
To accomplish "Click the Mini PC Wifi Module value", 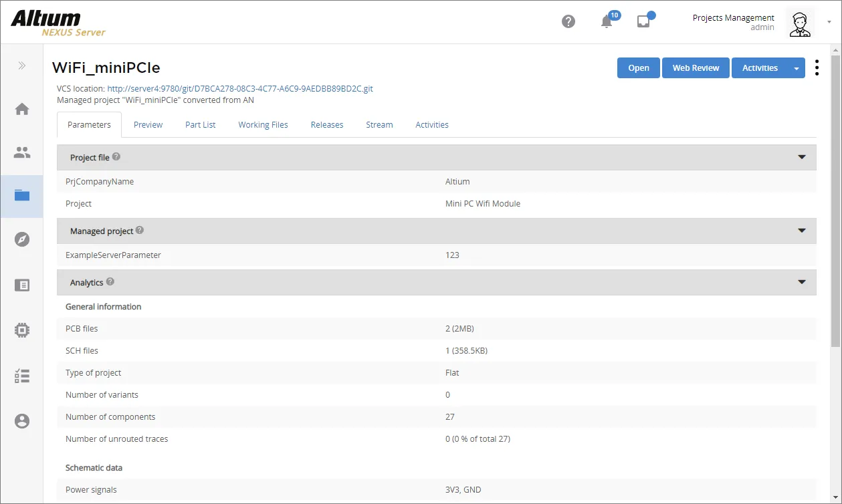I will (483, 204).
